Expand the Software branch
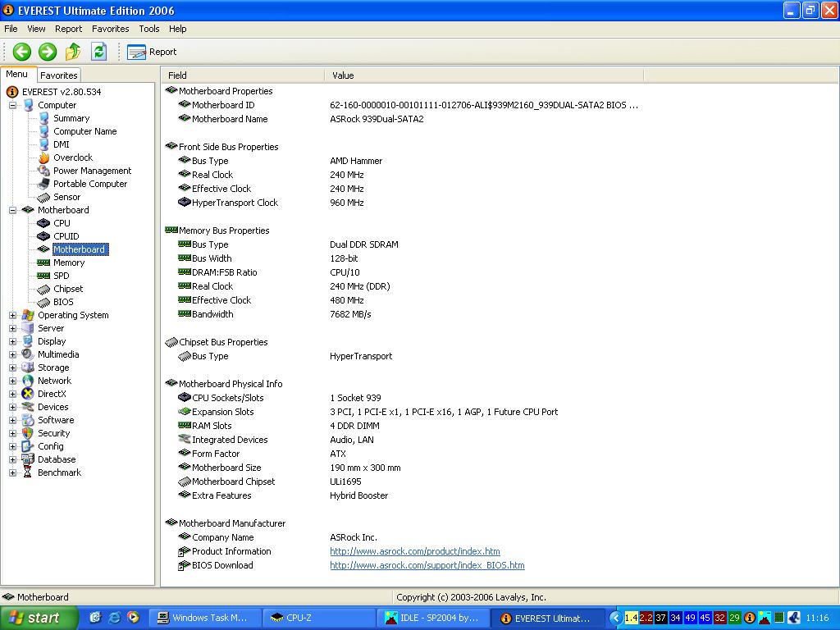This screenshot has width=840, height=630. click(12, 421)
